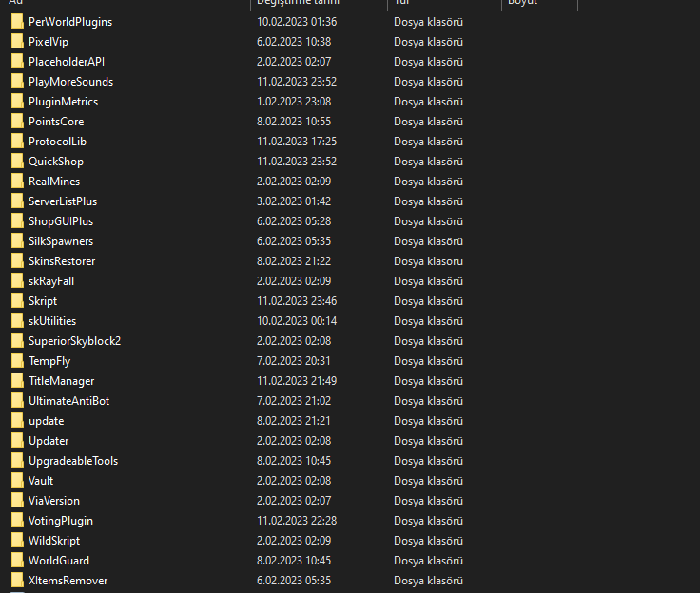Select the UpgradeableTools folder name
Viewport: 700px width, 593px height.
73,461
